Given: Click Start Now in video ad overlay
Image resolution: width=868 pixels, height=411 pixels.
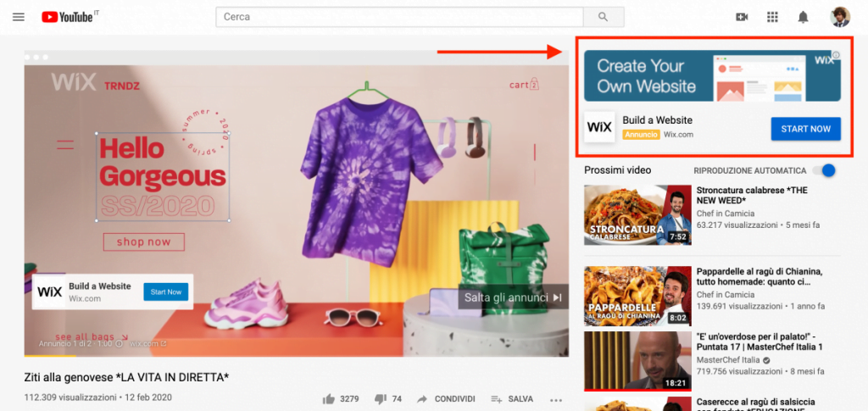Looking at the screenshot, I should coord(166,292).
